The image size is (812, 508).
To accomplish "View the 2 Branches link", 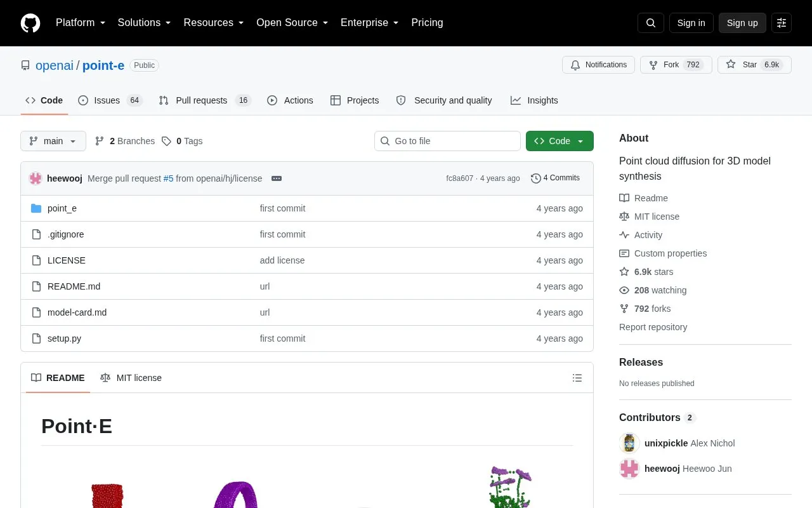I will [125, 141].
